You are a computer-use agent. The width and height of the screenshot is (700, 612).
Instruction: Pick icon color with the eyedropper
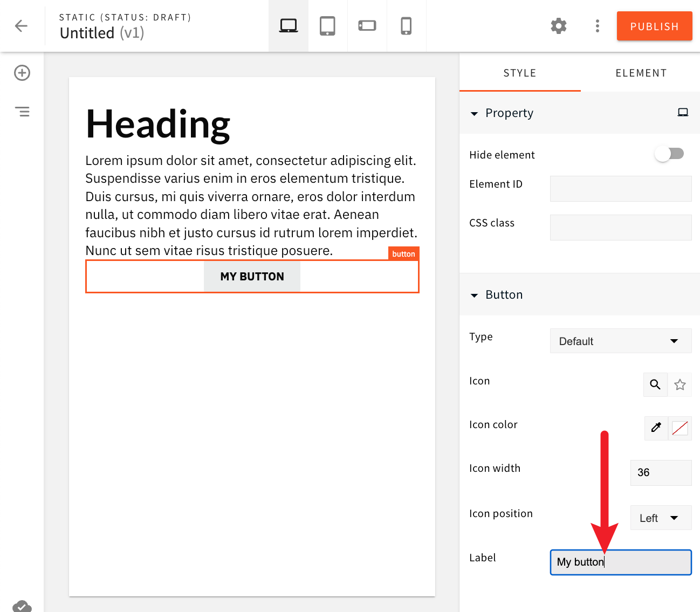point(656,428)
